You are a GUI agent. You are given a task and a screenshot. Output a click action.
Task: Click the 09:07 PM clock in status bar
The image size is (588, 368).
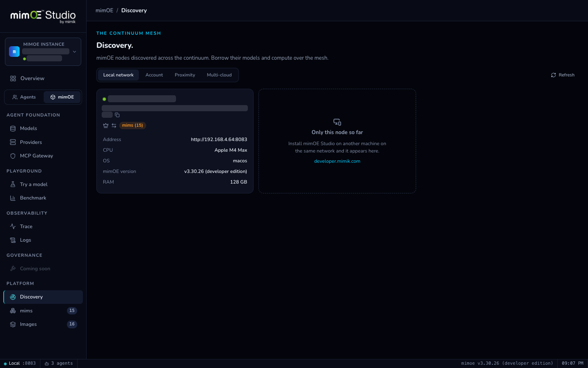pyautogui.click(x=572, y=364)
